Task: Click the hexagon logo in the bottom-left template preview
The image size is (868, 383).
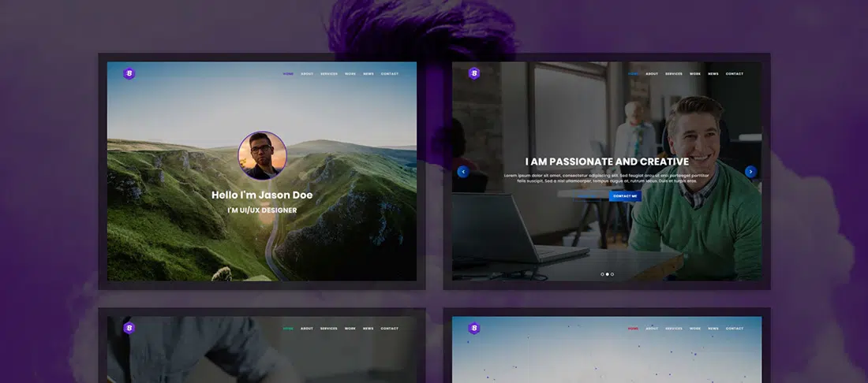Action: point(129,328)
